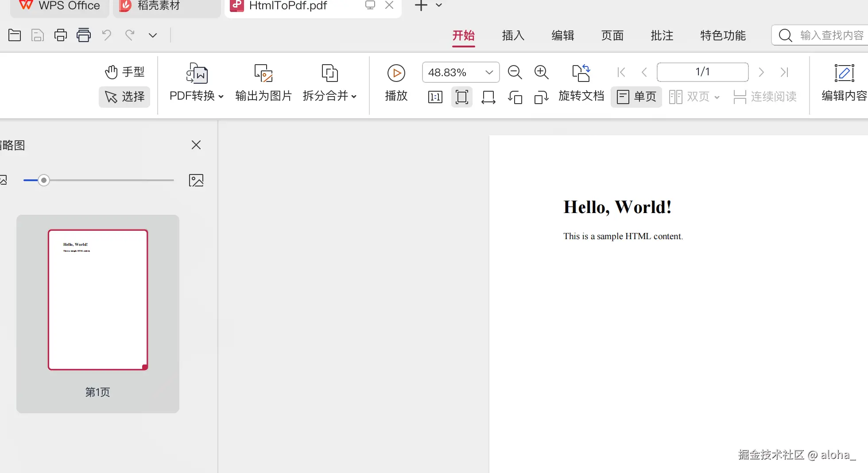This screenshot has height=473, width=868.
Task: Click 输出为图片 export button
Action: click(x=263, y=84)
